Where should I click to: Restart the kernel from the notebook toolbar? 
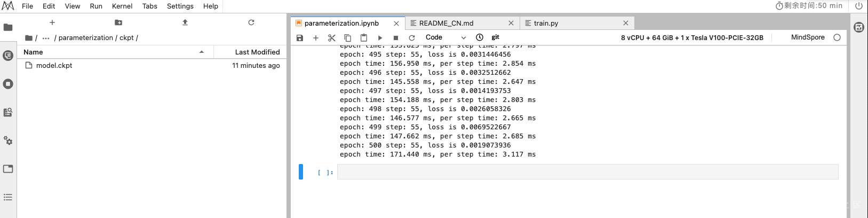tap(412, 38)
